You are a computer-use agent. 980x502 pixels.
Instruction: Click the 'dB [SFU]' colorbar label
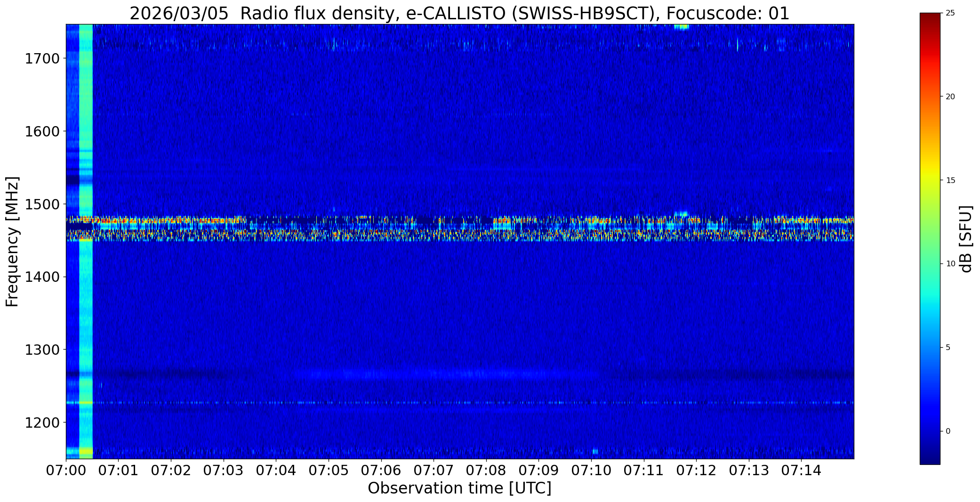966,239
